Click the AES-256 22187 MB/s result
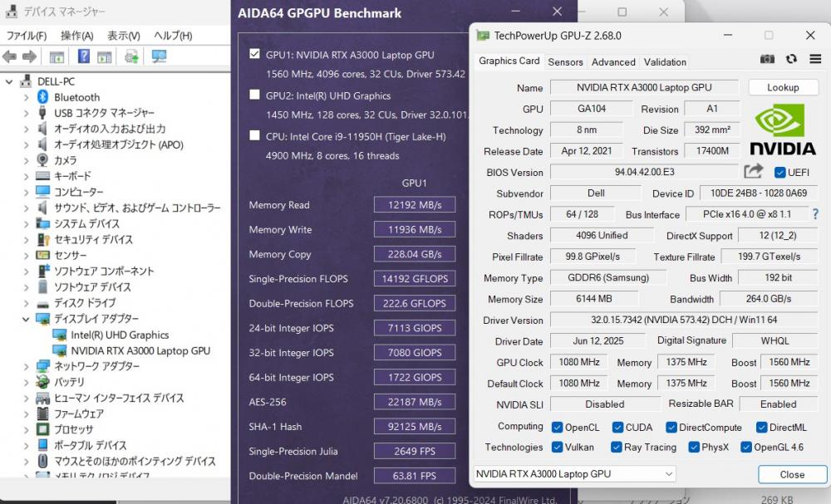 pyautogui.click(x=415, y=402)
